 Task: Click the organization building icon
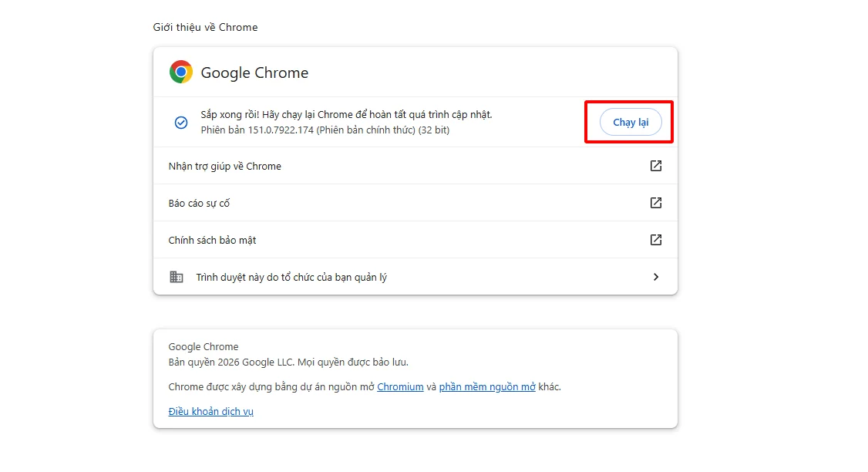point(176,277)
